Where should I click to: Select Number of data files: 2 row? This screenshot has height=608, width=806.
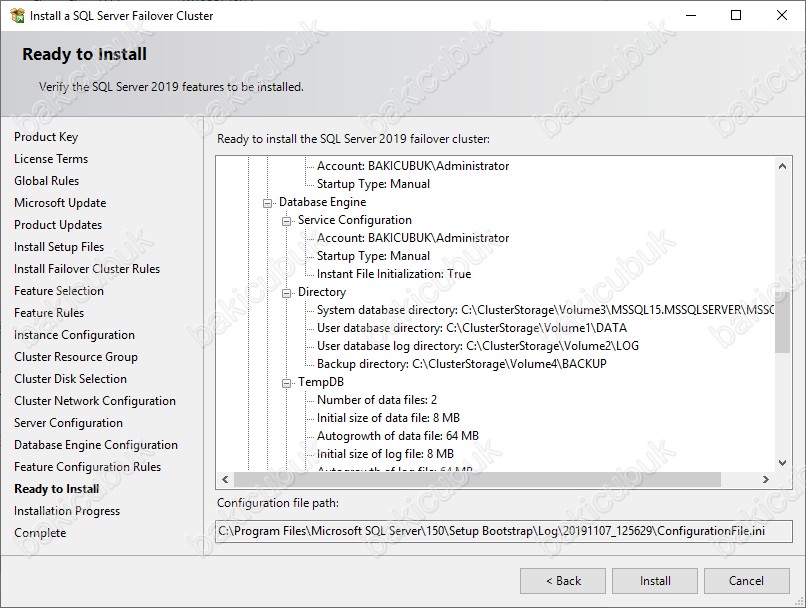[x=377, y=400]
